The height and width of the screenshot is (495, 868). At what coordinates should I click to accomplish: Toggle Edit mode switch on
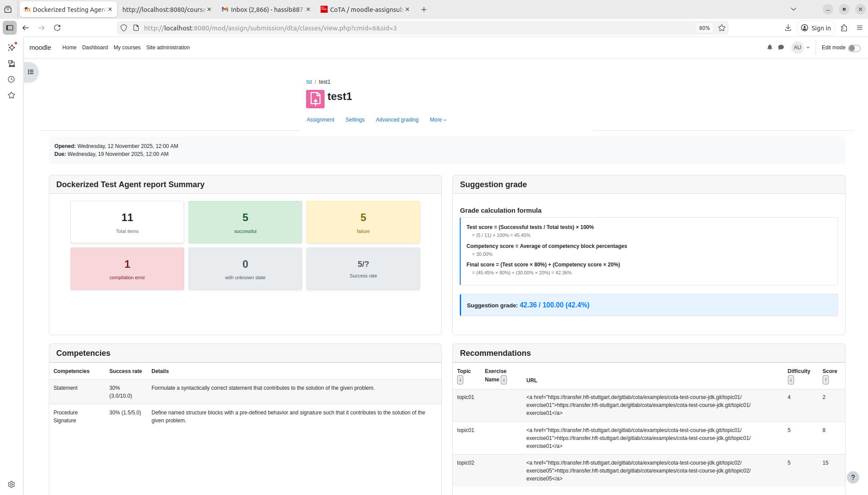click(x=854, y=48)
